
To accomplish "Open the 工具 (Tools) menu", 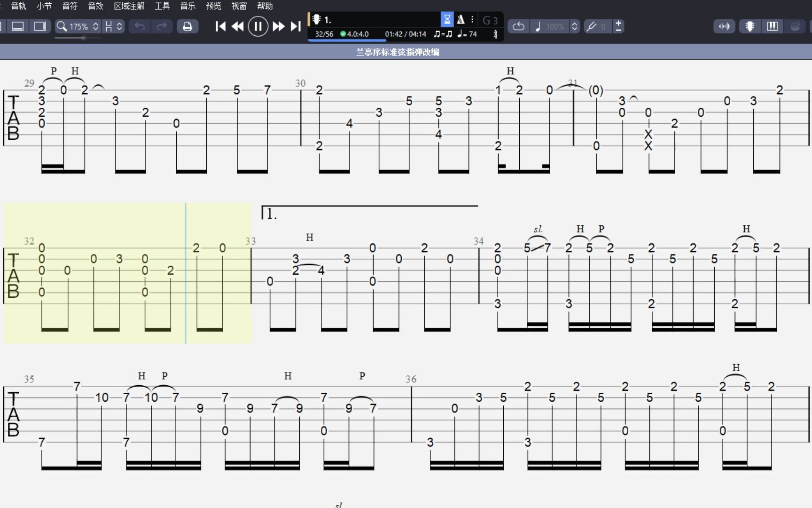I will coord(162,6).
